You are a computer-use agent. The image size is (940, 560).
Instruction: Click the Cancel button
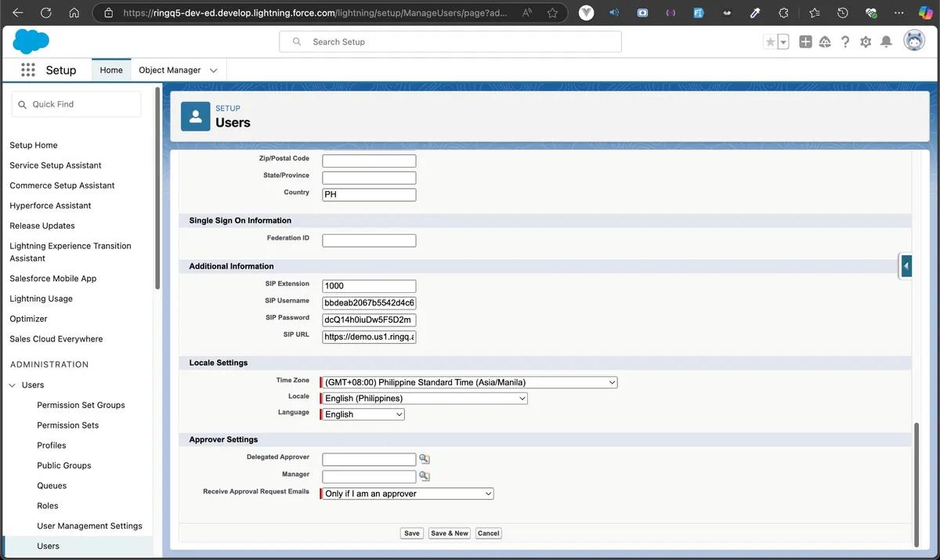488,533
